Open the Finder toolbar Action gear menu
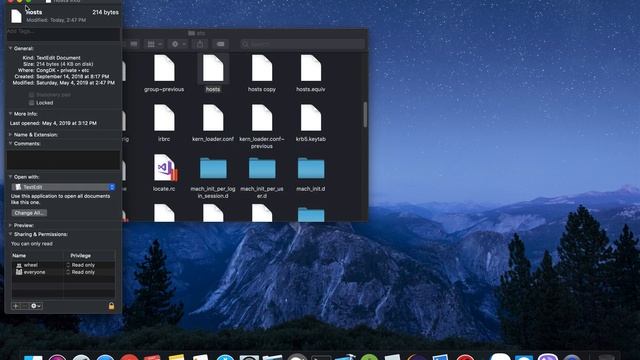 tap(178, 44)
